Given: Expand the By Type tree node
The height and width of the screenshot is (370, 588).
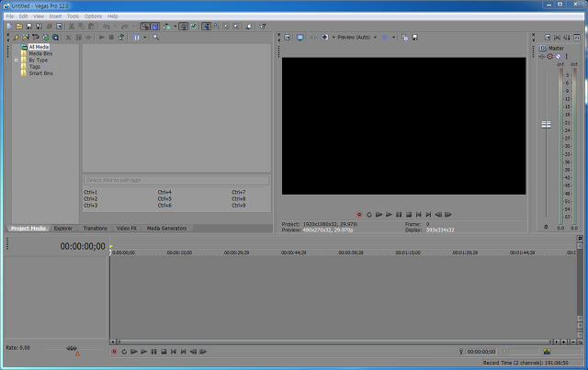Looking at the screenshot, I should click(17, 60).
